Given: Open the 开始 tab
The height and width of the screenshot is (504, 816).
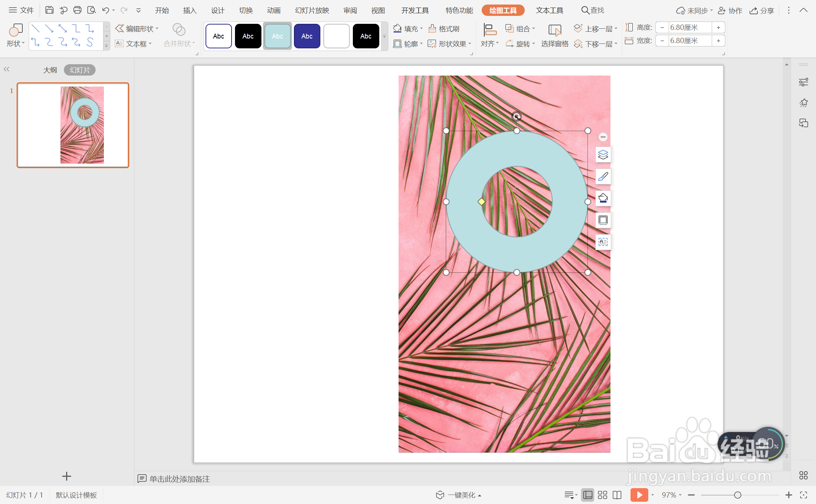Looking at the screenshot, I should point(162,10).
